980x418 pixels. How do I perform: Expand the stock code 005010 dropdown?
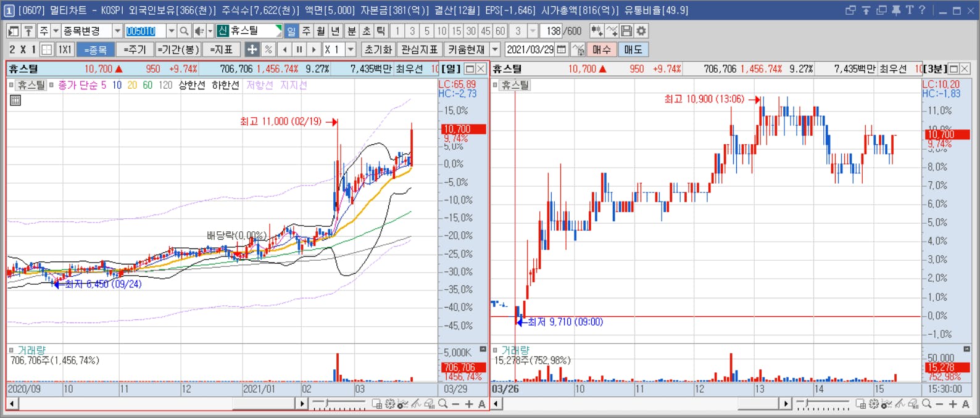click(172, 31)
